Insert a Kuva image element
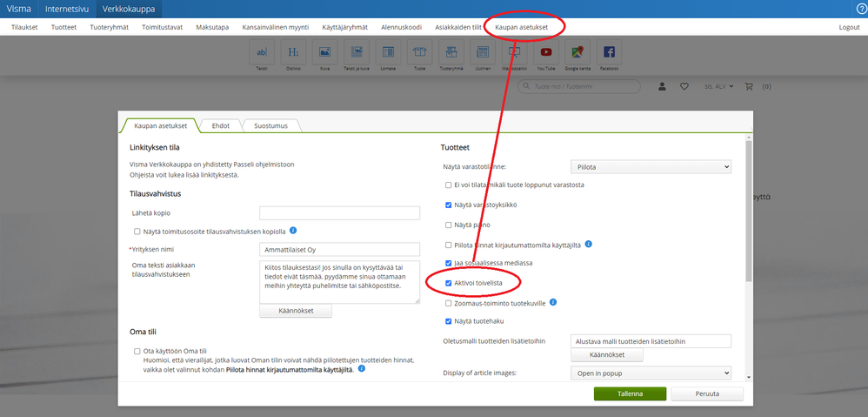 [324, 52]
